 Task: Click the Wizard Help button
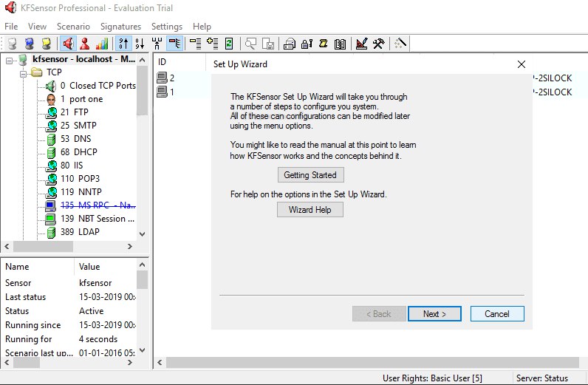pyautogui.click(x=310, y=209)
